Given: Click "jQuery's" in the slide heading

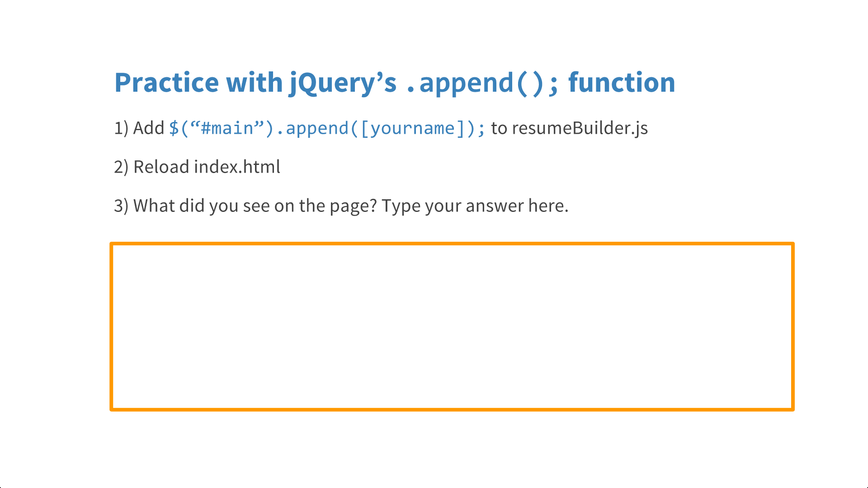Looking at the screenshot, I should point(343,83).
